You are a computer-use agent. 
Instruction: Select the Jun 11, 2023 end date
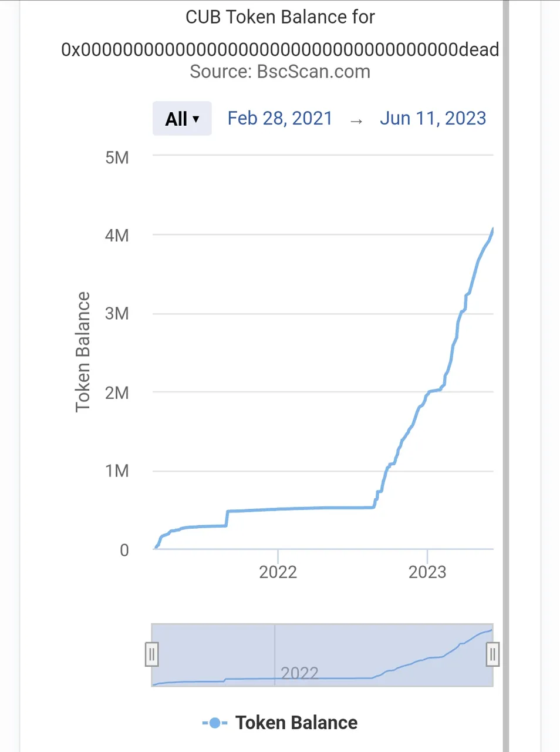point(433,119)
